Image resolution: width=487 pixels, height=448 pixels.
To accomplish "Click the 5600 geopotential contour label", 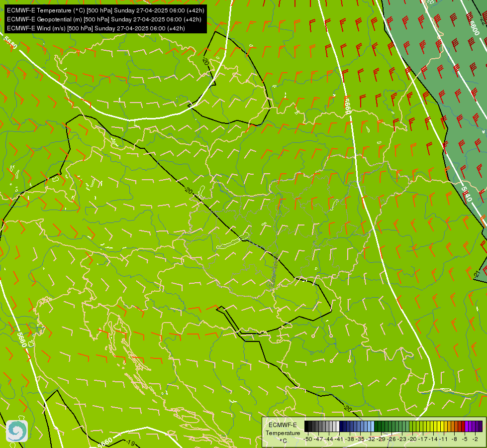I will 474,28.
